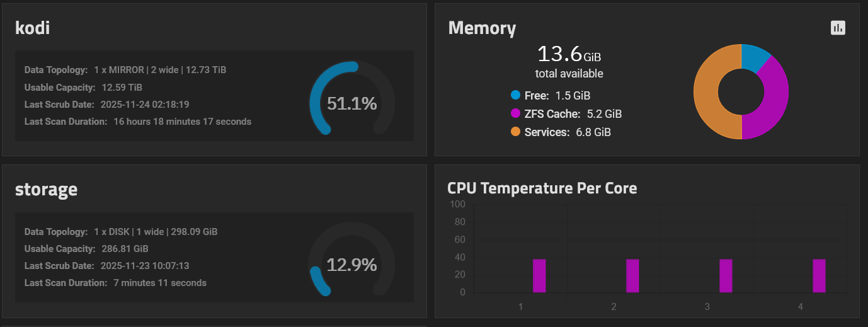The width and height of the screenshot is (868, 327).
Task: Open the Memory reports chart icon
Action: click(x=838, y=28)
